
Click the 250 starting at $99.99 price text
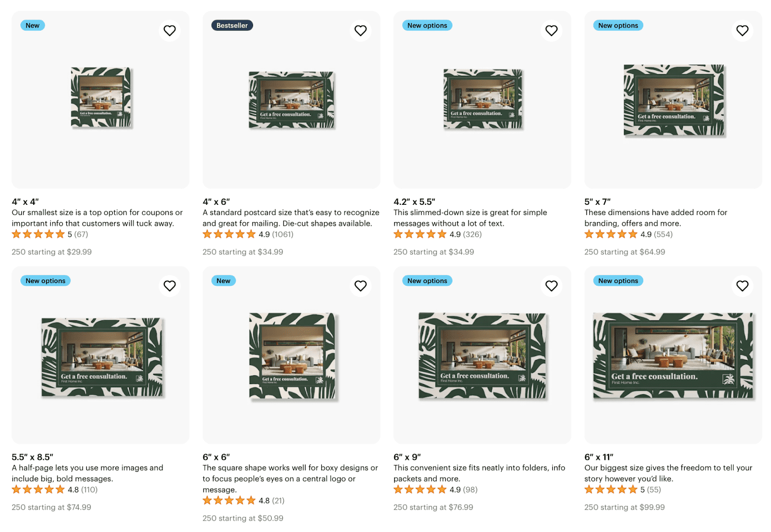tap(624, 507)
